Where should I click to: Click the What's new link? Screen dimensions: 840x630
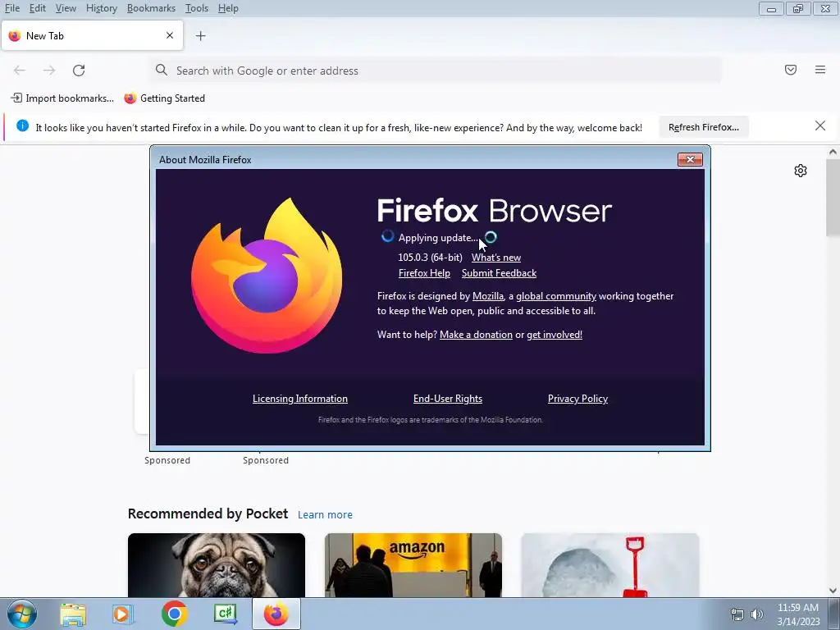[x=496, y=258]
